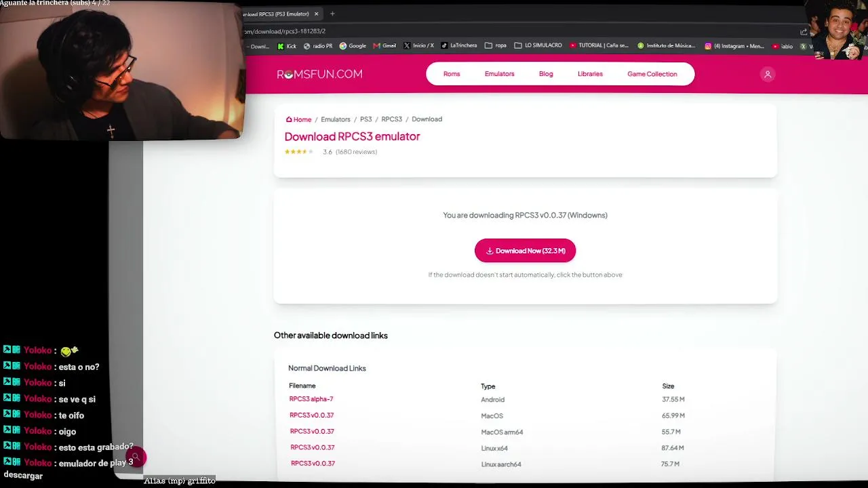The image size is (868, 488).
Task: Click chat message 'esto esta grabado?'
Action: (96, 447)
